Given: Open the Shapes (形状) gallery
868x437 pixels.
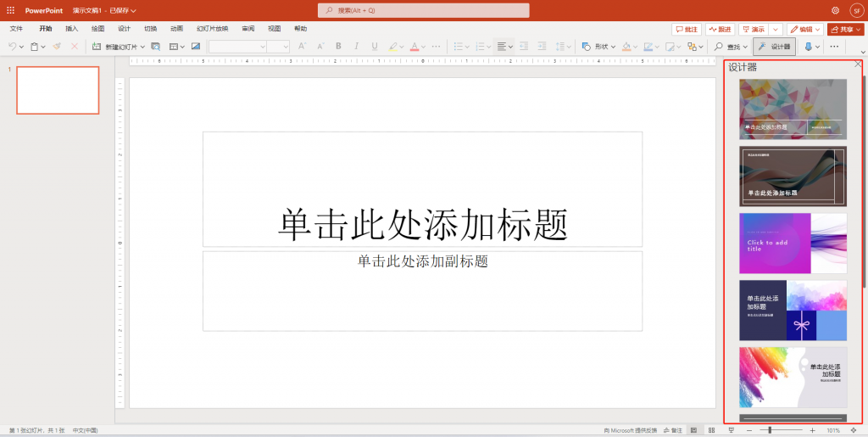Looking at the screenshot, I should [598, 47].
